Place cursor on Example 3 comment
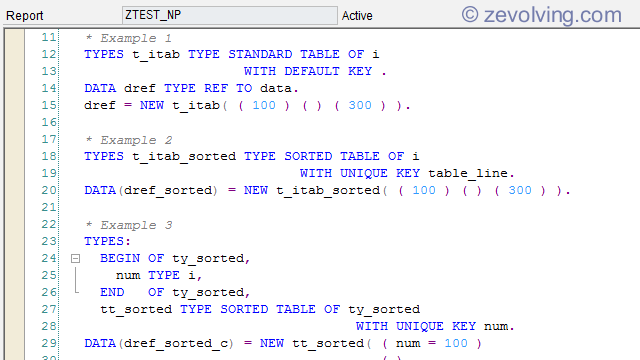This screenshot has height=360, width=640. [128, 225]
